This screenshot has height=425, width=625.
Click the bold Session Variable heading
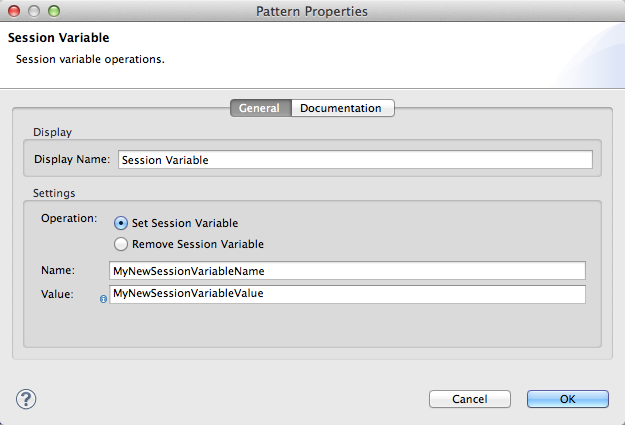[x=58, y=39]
